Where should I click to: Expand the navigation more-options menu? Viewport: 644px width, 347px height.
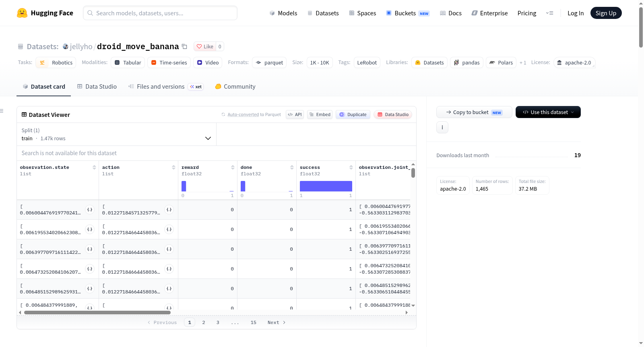[x=549, y=13]
